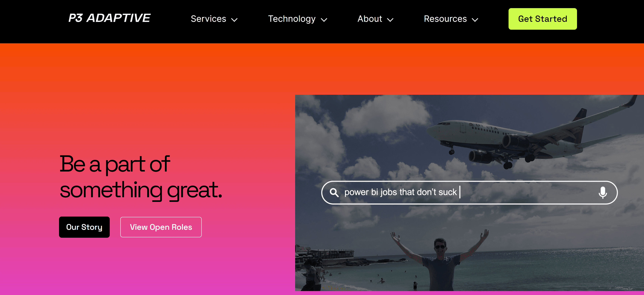Expand the Technology dropdown chevron
Image resolution: width=644 pixels, height=295 pixels.
324,20
